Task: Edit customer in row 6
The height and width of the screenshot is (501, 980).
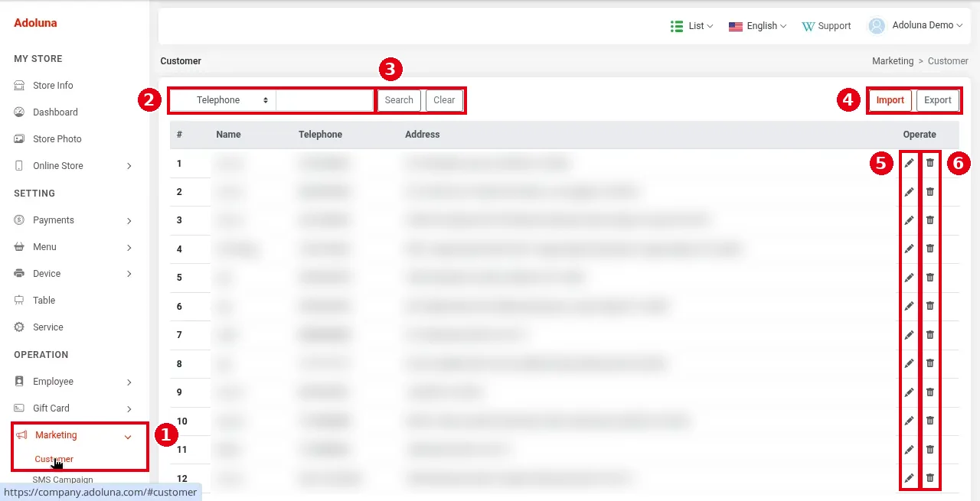Action: click(x=909, y=306)
